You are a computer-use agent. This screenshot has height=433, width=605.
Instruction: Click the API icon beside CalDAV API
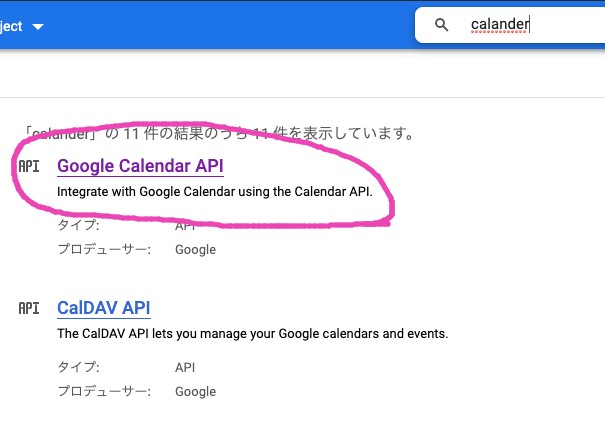tap(29, 308)
